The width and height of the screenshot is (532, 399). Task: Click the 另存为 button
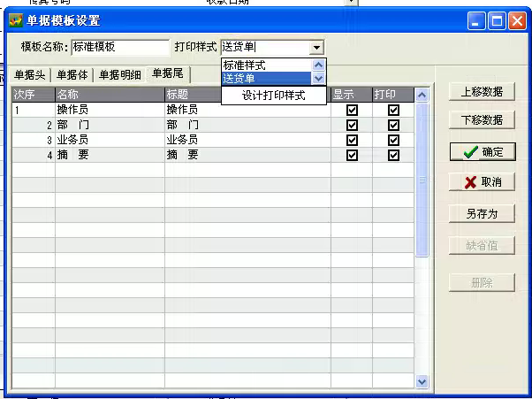coord(482,213)
